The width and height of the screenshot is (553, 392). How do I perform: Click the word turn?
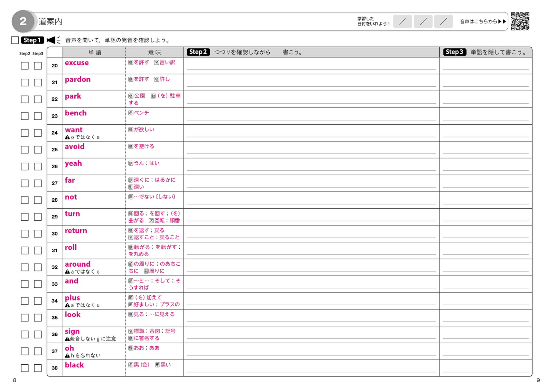pos(72,214)
